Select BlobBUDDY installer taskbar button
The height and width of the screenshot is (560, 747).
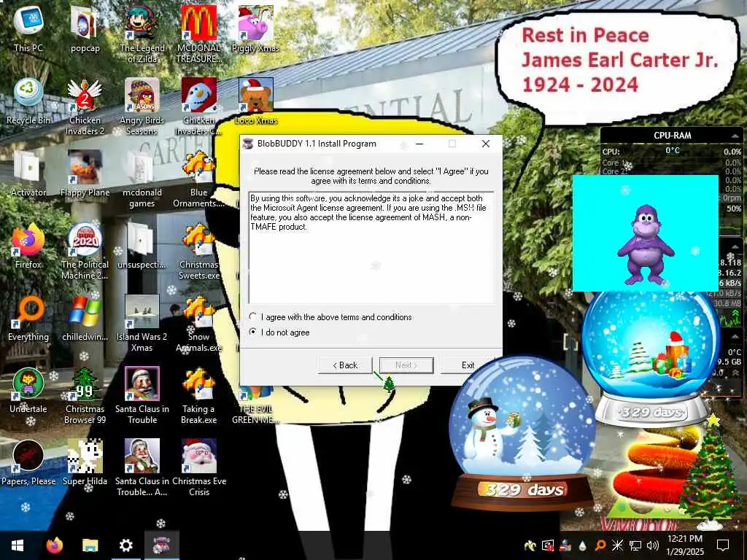tap(161, 545)
